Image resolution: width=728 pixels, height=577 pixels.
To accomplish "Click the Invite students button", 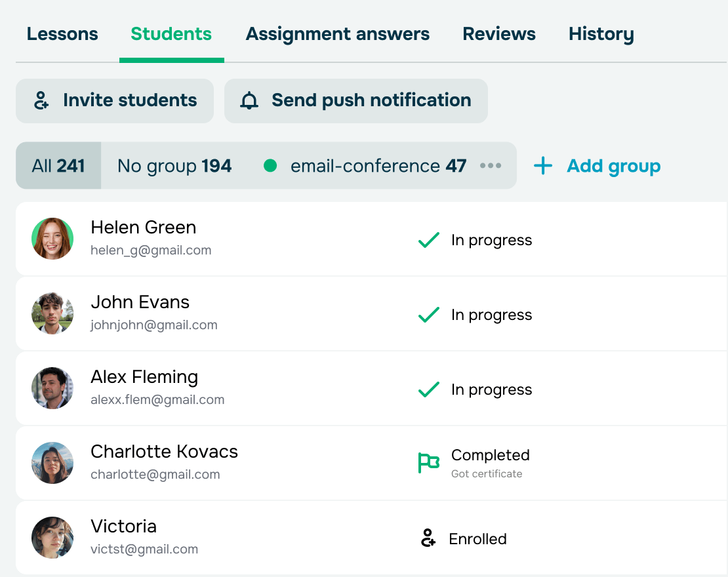I will coord(114,100).
